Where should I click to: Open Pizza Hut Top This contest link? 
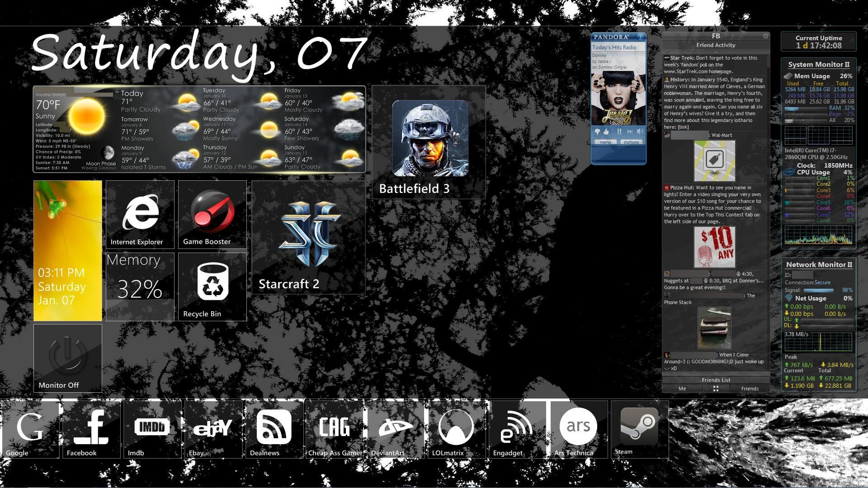tap(713, 246)
